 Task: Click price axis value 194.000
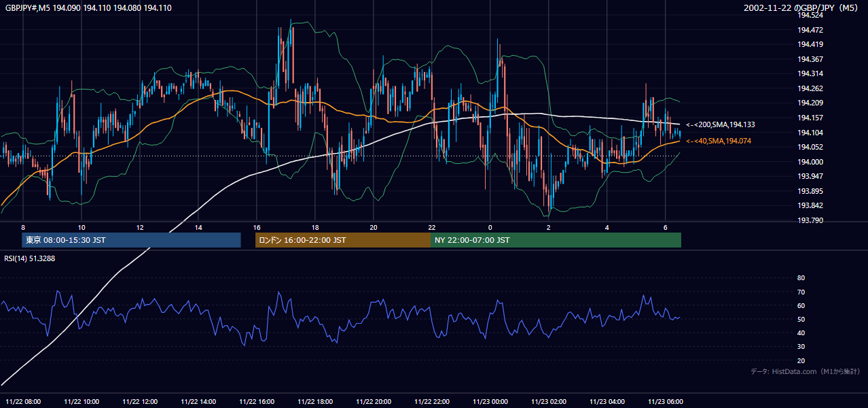tap(810, 162)
